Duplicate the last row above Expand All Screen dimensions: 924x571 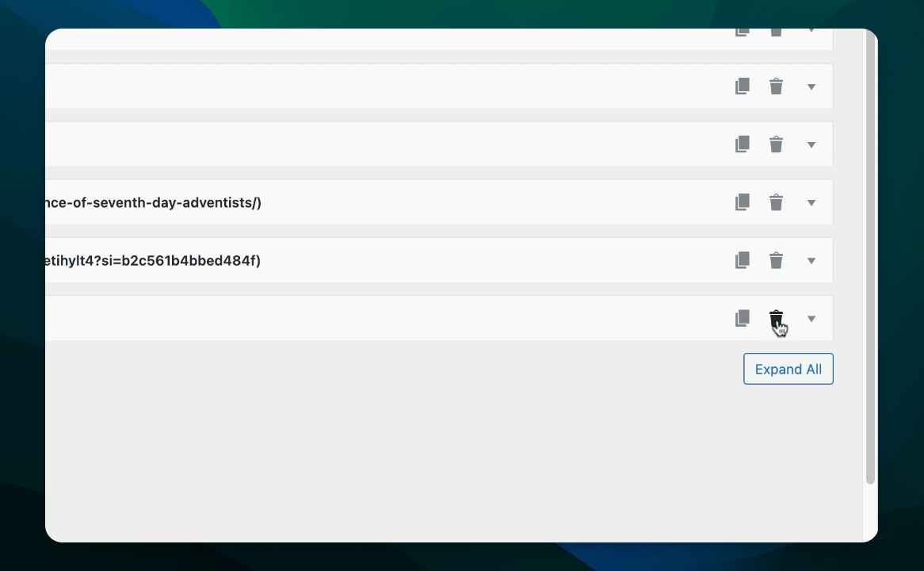point(743,318)
